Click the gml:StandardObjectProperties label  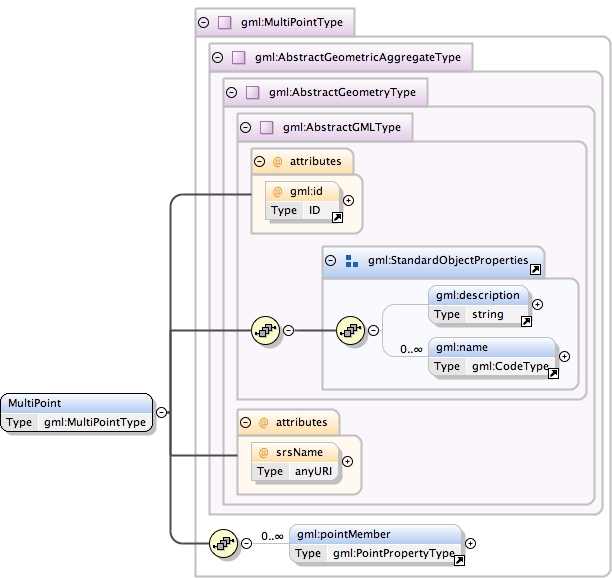pos(448,260)
